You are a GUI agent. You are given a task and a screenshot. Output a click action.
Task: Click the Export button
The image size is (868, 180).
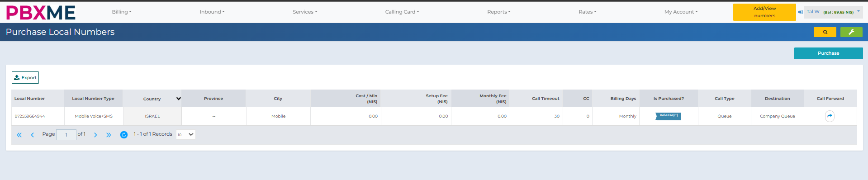pos(25,78)
